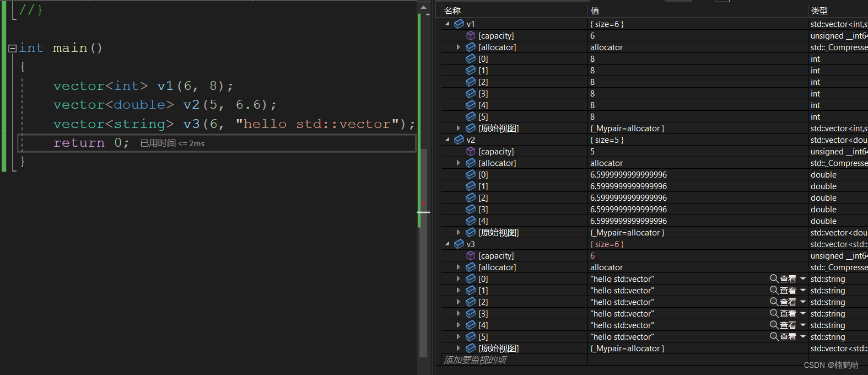The image size is (868, 375).
Task: Click the v1 variable cube icon
Action: click(459, 24)
